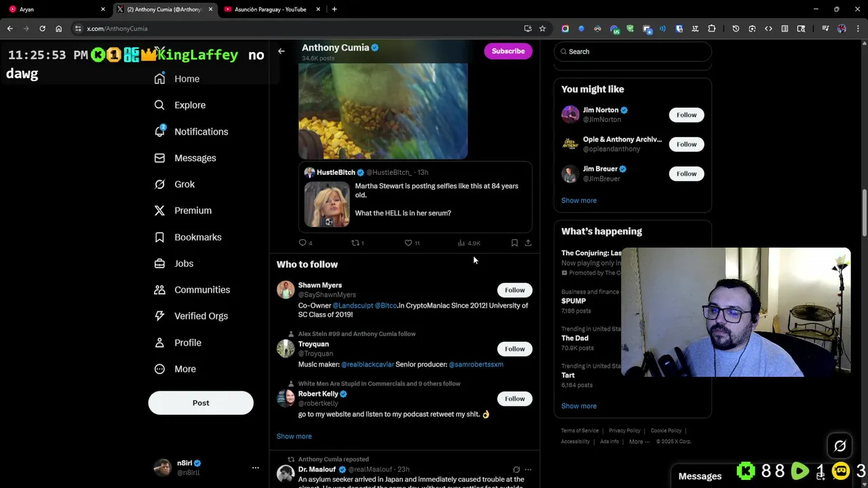Reload the page
Viewport: 868px width, 488px height.
click(x=42, y=28)
